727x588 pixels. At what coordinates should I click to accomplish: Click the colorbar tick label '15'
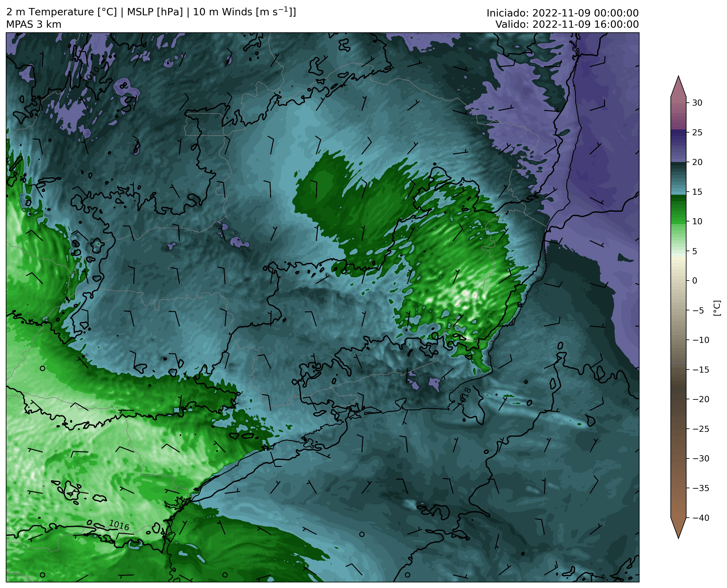(697, 192)
